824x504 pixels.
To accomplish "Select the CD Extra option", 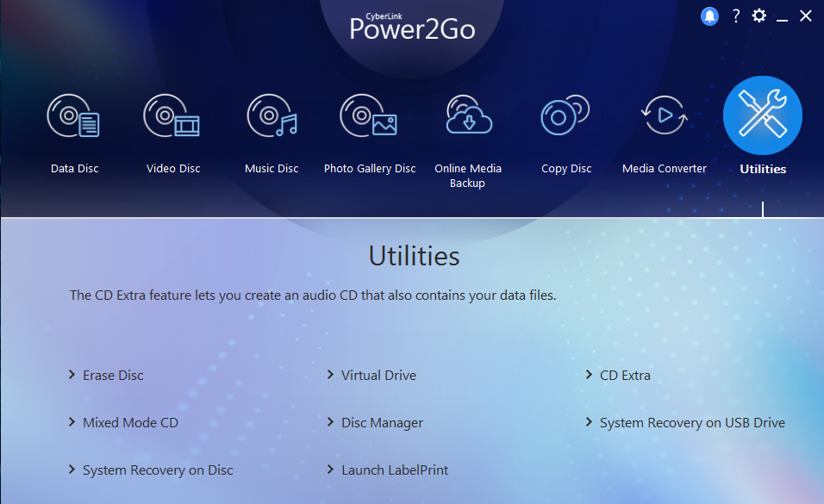I will [625, 376].
